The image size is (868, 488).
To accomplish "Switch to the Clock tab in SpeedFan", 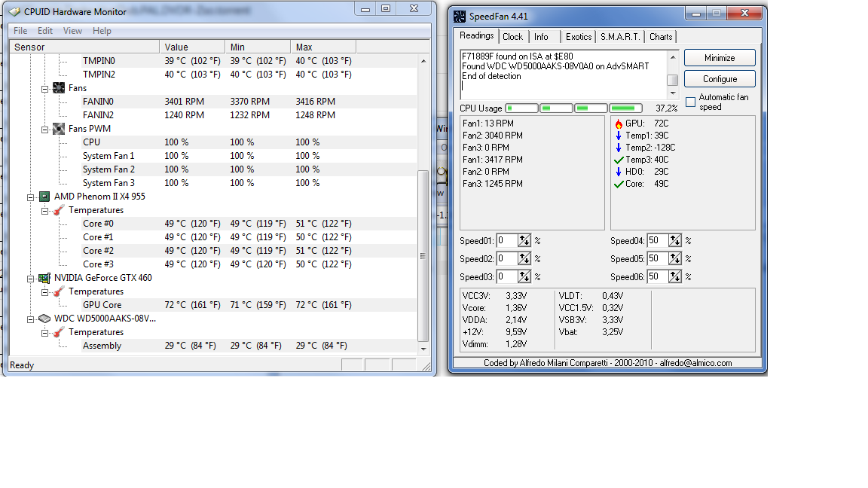I will tap(512, 37).
